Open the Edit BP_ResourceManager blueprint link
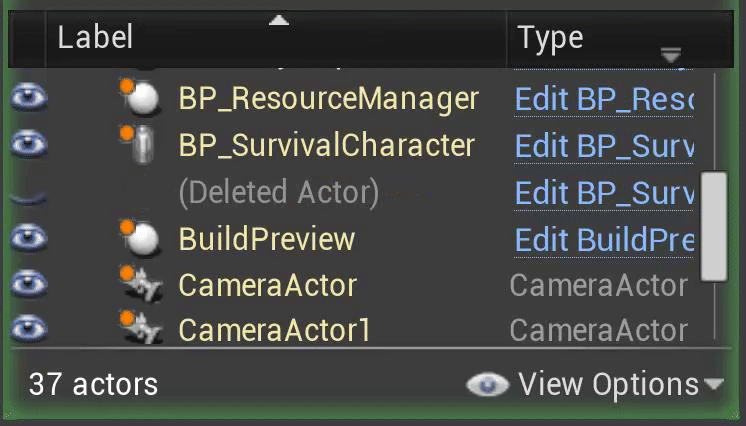The width and height of the screenshot is (746, 426). coord(603,99)
